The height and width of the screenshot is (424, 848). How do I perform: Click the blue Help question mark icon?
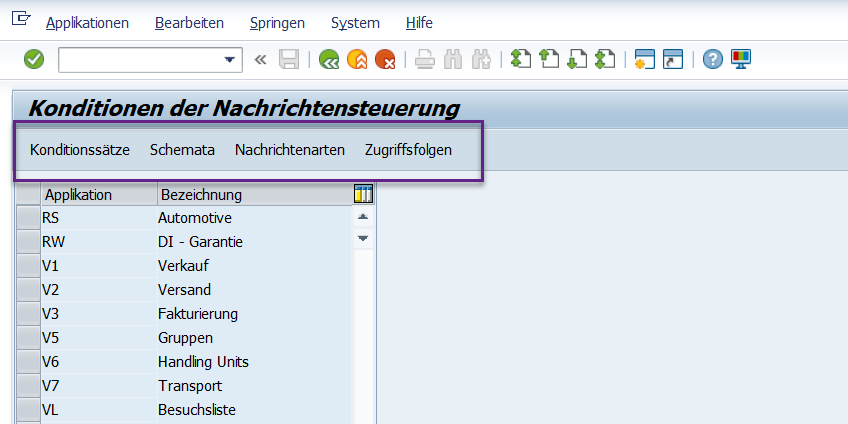[x=713, y=59]
